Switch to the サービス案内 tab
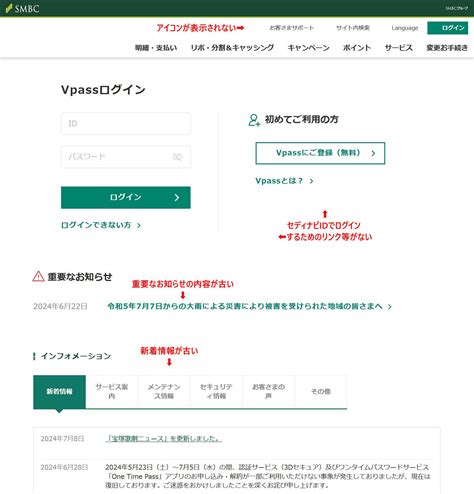474x494 pixels. pyautogui.click(x=112, y=392)
